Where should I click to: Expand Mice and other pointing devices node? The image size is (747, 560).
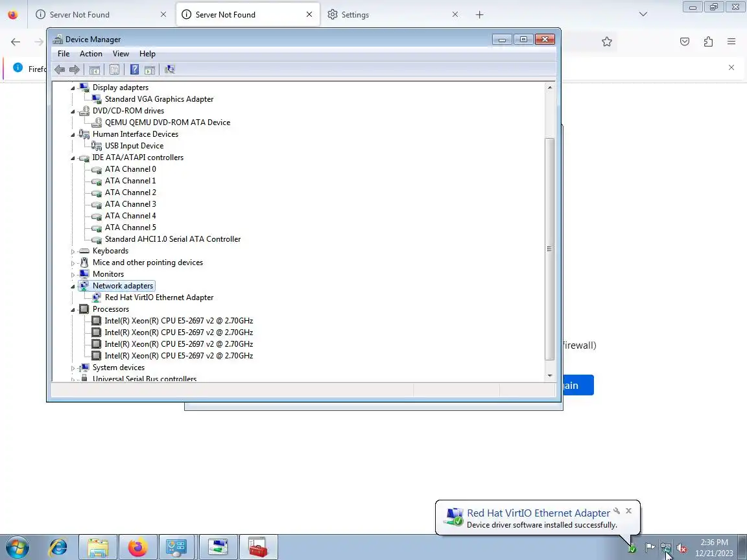tap(73, 263)
